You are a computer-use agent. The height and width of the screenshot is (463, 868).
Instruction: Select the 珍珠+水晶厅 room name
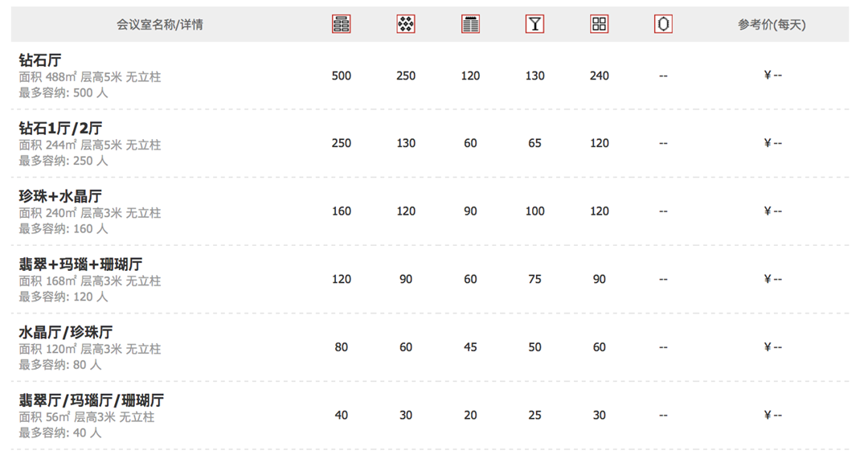pos(60,196)
